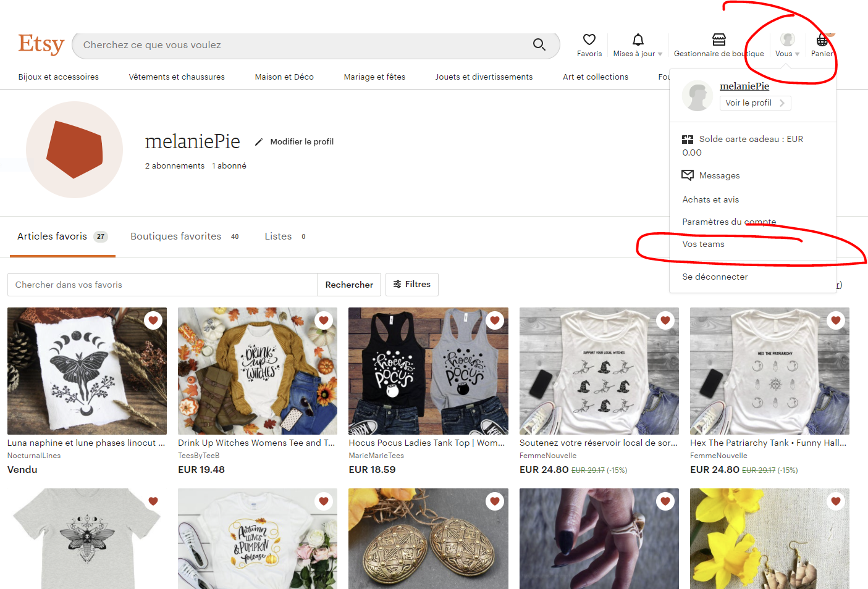View gift card balance via card icon
The image size is (868, 589).
pos(687,139)
